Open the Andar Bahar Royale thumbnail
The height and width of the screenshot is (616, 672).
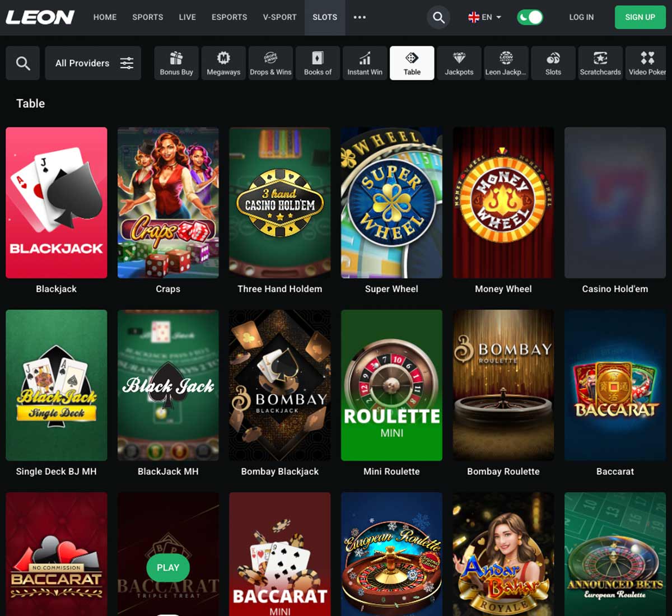[503, 554]
